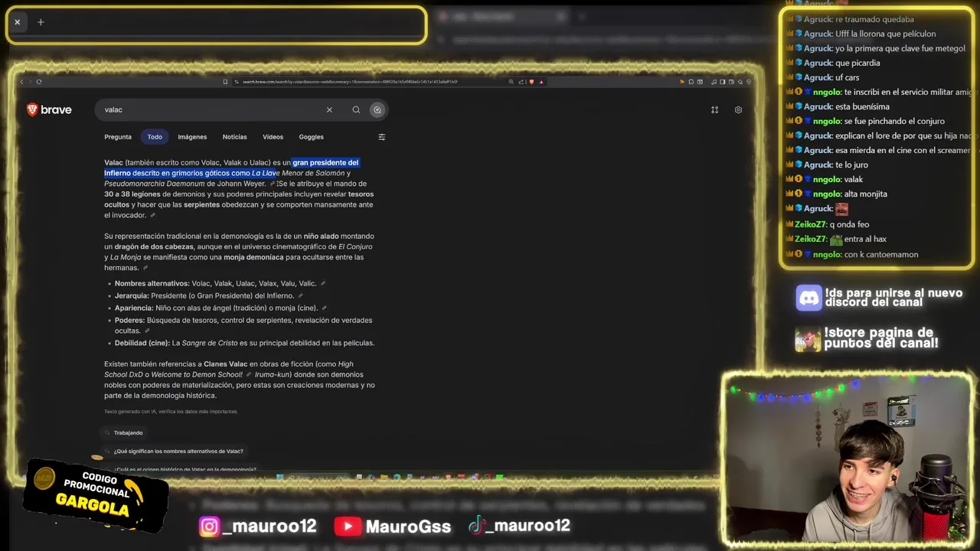Bookmark this page from the address bar

coord(225,82)
